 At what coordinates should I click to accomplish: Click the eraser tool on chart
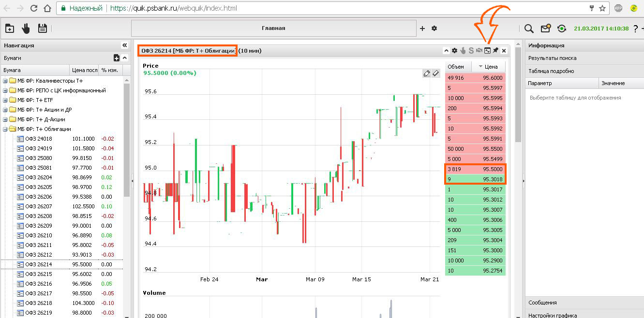click(435, 73)
